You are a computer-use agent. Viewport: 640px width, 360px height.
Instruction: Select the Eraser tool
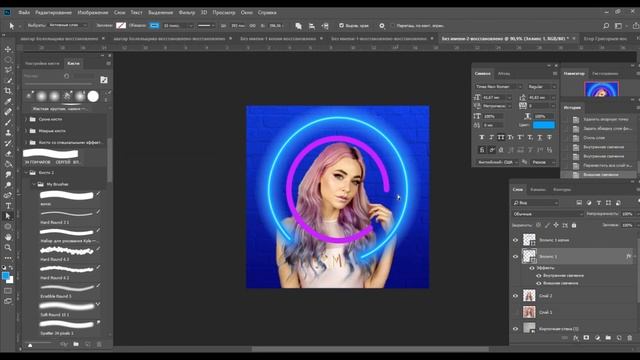coord(8,153)
